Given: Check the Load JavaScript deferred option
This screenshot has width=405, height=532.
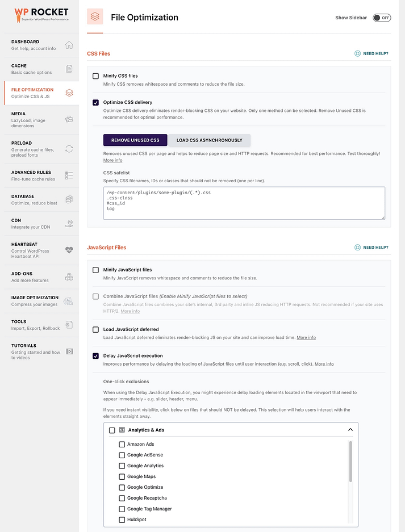Looking at the screenshot, I should (95, 329).
